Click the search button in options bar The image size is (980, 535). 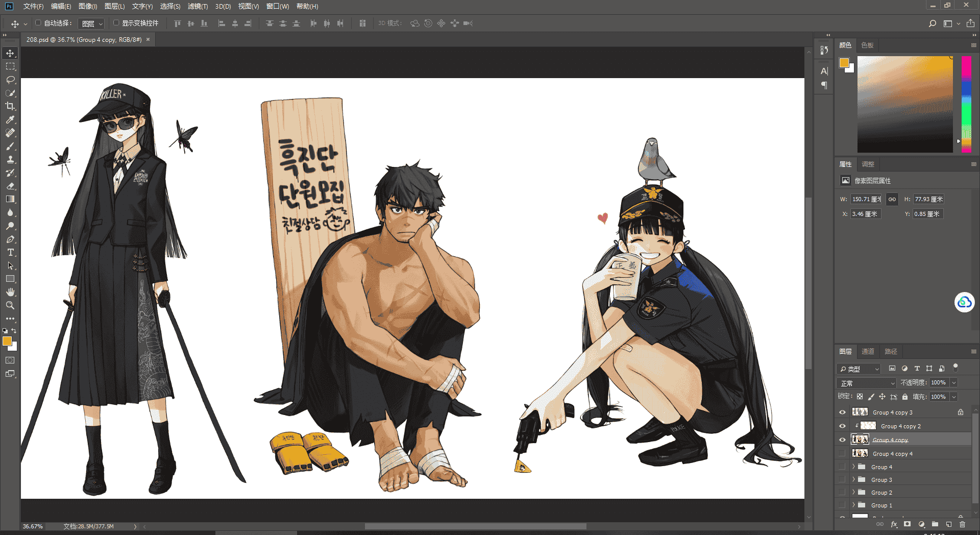point(933,23)
